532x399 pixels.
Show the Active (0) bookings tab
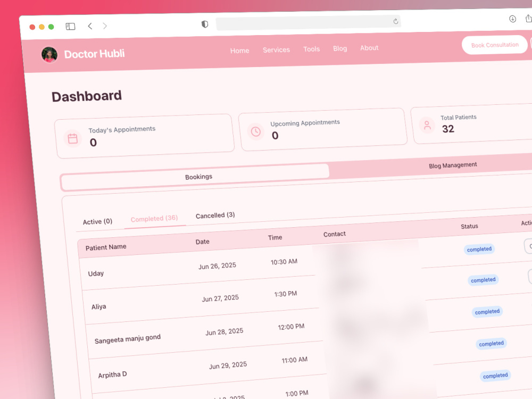[97, 221]
